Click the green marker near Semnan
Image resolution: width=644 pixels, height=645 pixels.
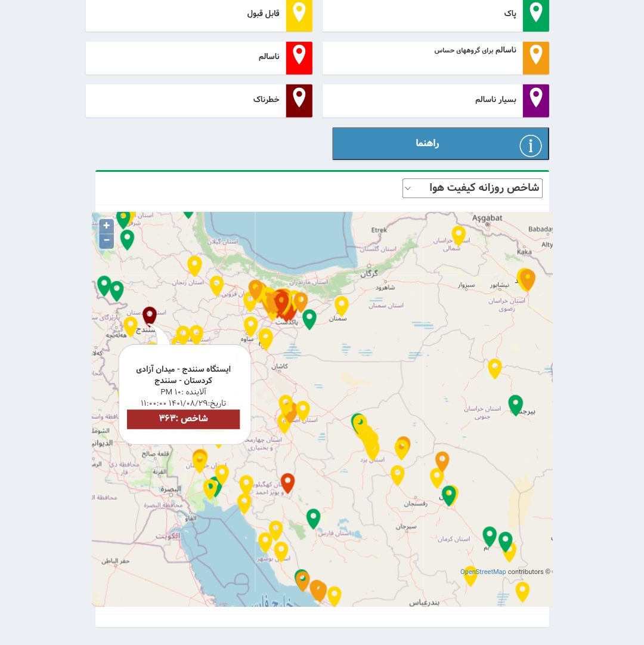309,319
